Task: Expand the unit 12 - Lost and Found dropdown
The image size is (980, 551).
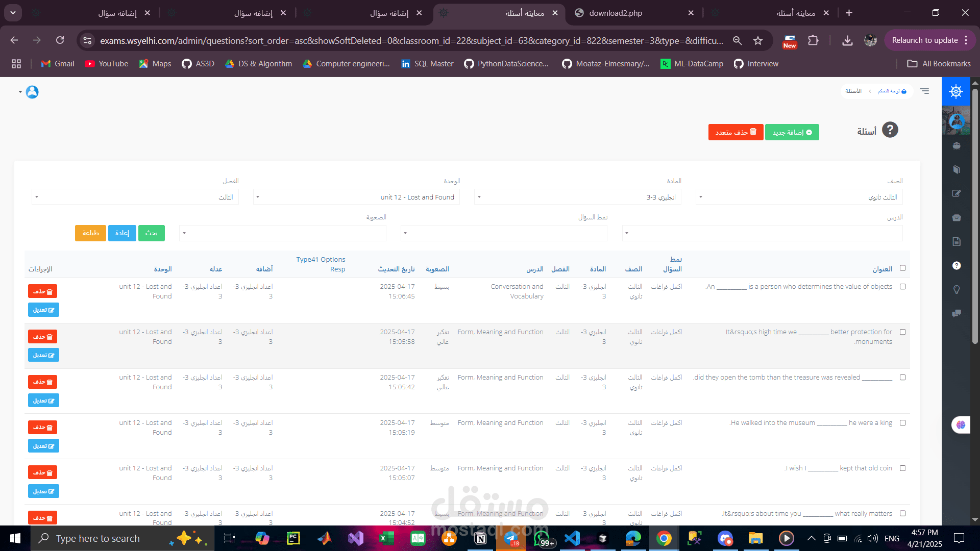Action: [356, 197]
